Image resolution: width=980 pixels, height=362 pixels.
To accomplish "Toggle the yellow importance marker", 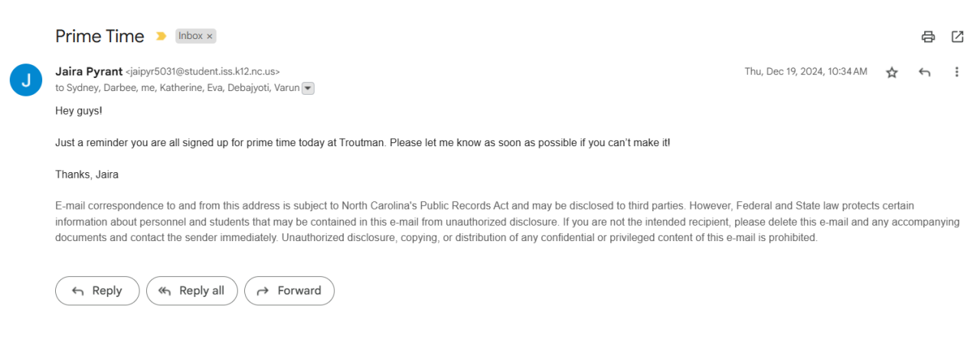I will 161,36.
